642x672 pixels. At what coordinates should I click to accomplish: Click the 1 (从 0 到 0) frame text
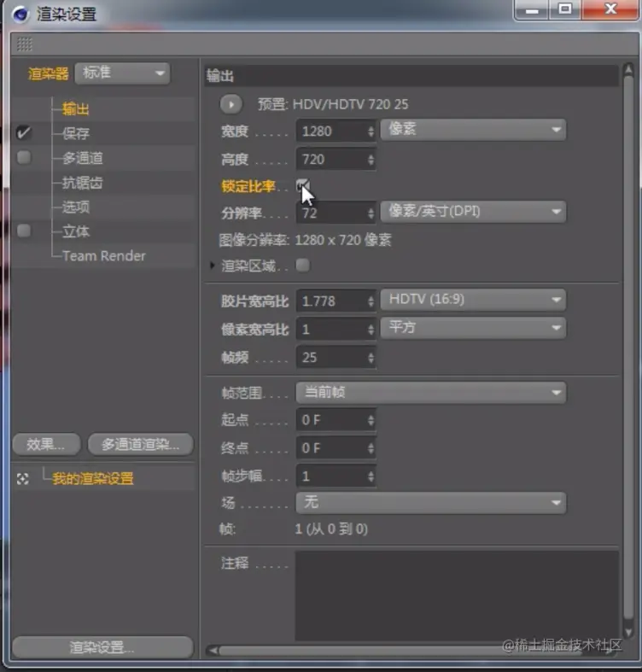tap(331, 529)
